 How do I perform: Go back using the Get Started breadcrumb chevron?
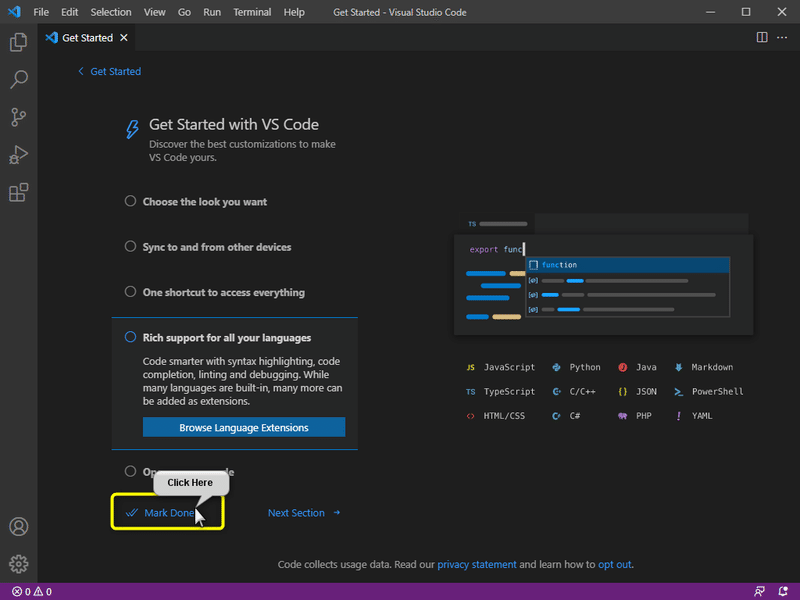80,71
